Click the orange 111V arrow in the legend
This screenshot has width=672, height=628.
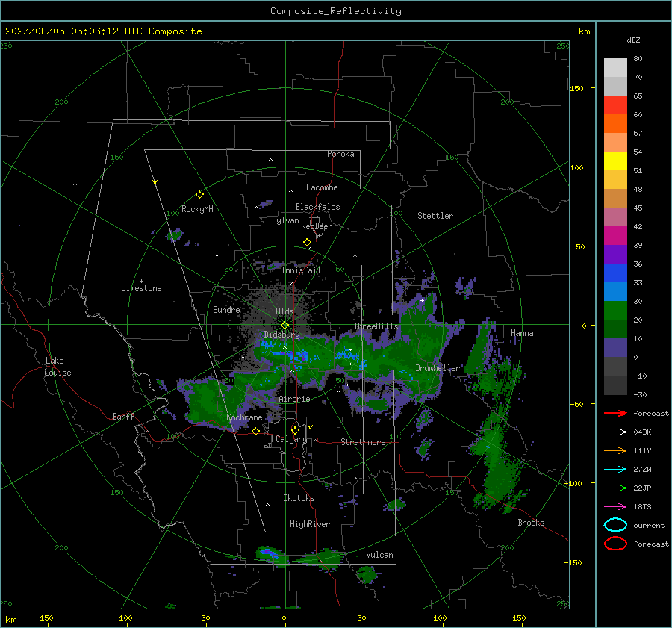click(615, 450)
